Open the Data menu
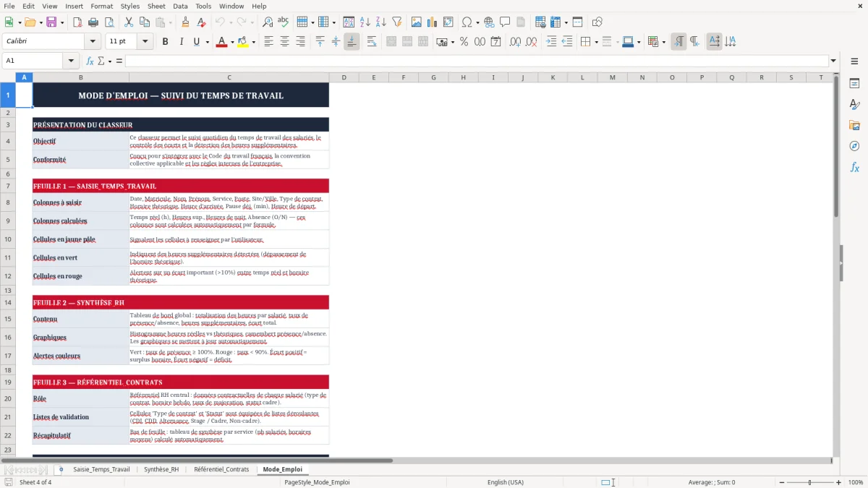The width and height of the screenshot is (868, 488). (180, 6)
